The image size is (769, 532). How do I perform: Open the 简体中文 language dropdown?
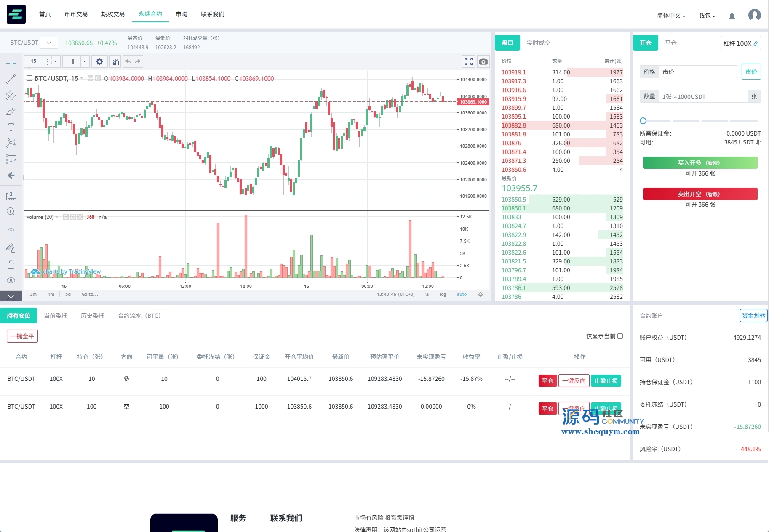[671, 16]
